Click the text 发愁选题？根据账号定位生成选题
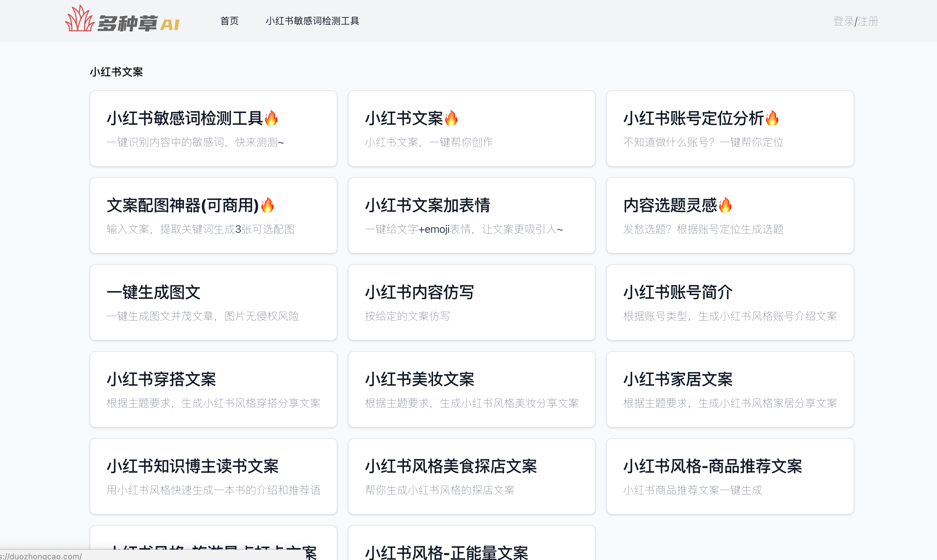This screenshot has height=560, width=937. click(703, 229)
